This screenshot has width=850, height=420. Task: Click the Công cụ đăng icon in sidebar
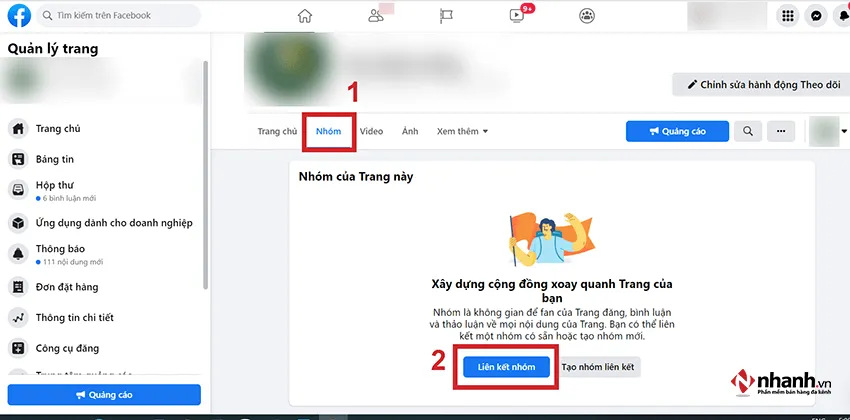pos(18,348)
